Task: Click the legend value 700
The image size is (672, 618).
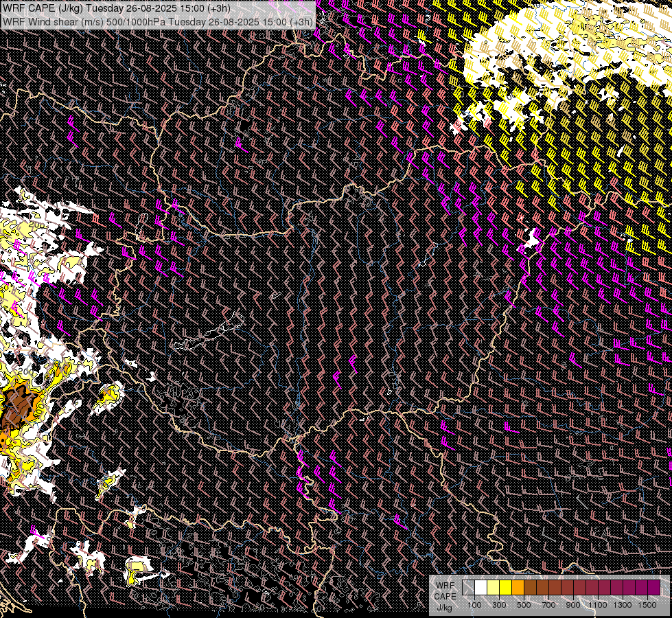Action: 548,605
